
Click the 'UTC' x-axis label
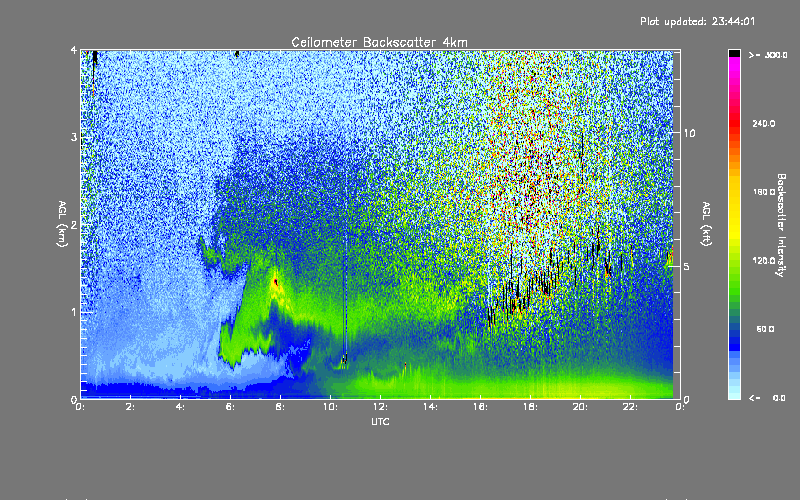[380, 421]
